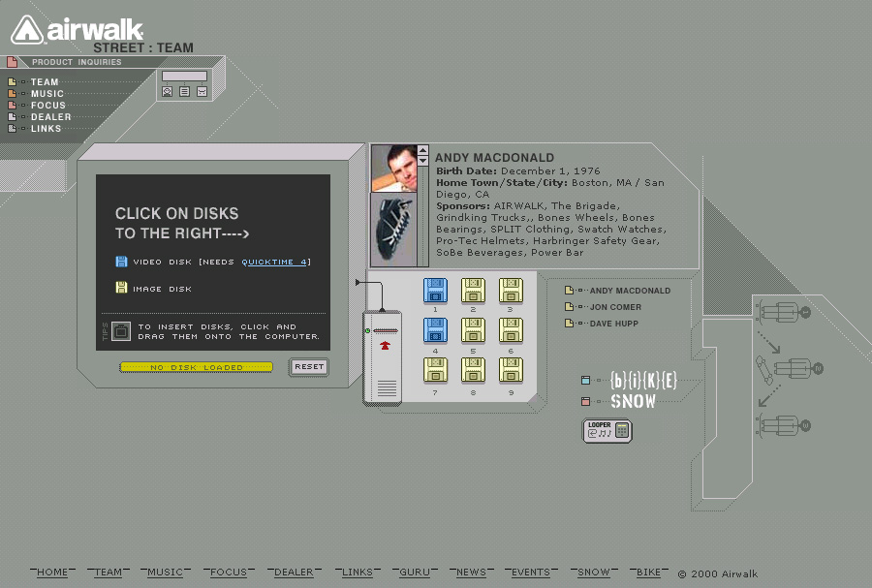Viewport: 872px width, 588px height.
Task: Click the DEALER footer link
Action: coord(294,572)
